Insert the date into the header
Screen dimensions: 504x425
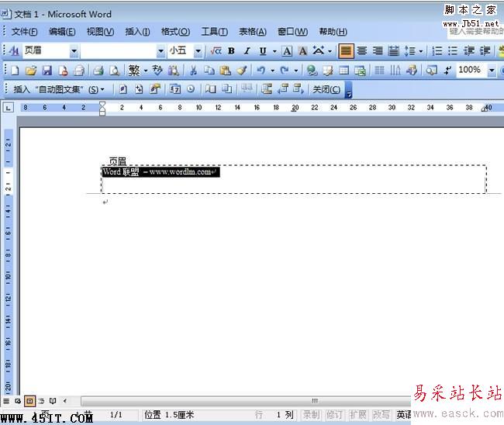tap(175, 89)
